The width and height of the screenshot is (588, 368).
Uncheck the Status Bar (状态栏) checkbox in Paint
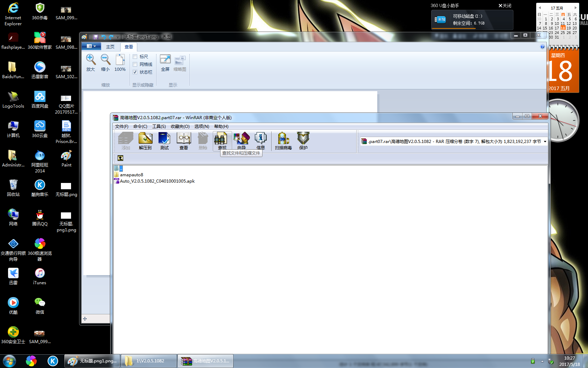[x=135, y=72]
